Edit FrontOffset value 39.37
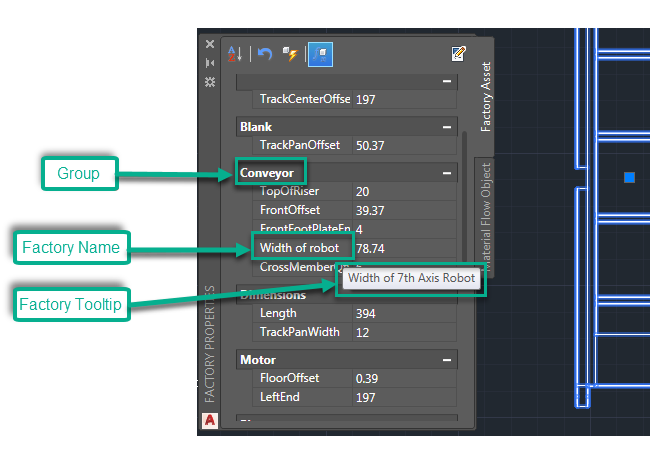Viewport: 660px width, 470px height. click(404, 210)
